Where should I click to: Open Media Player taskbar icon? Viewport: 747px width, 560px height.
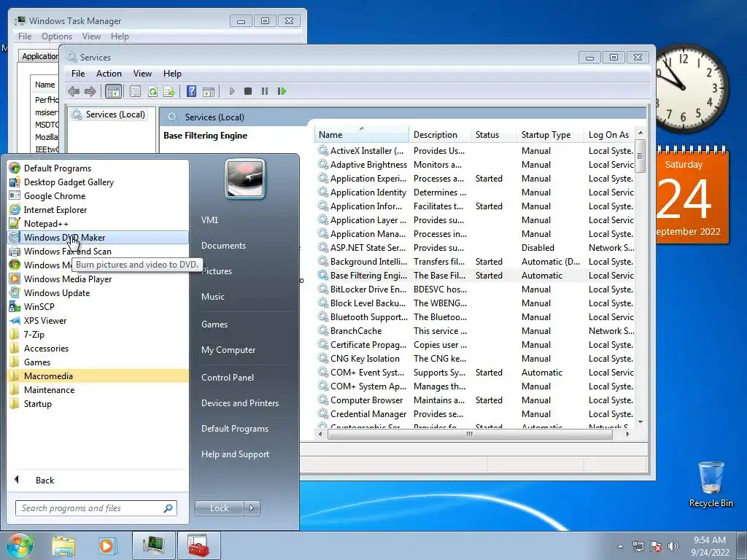(x=107, y=545)
